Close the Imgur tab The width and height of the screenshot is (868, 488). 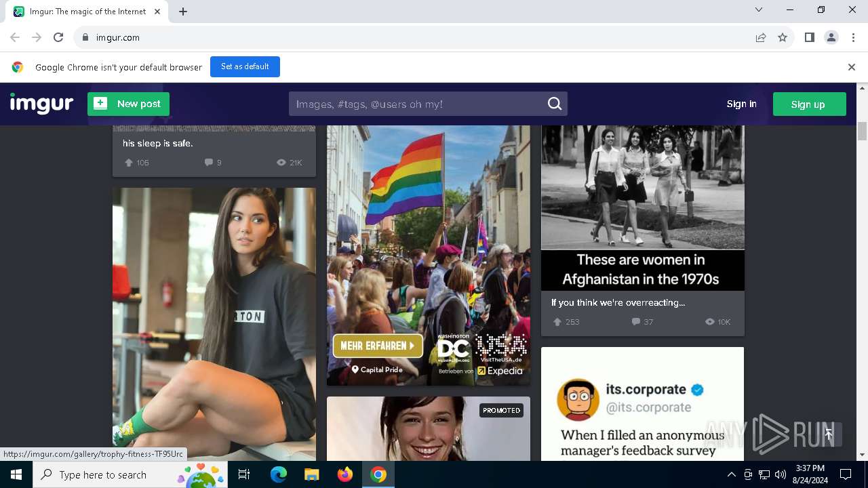click(158, 12)
